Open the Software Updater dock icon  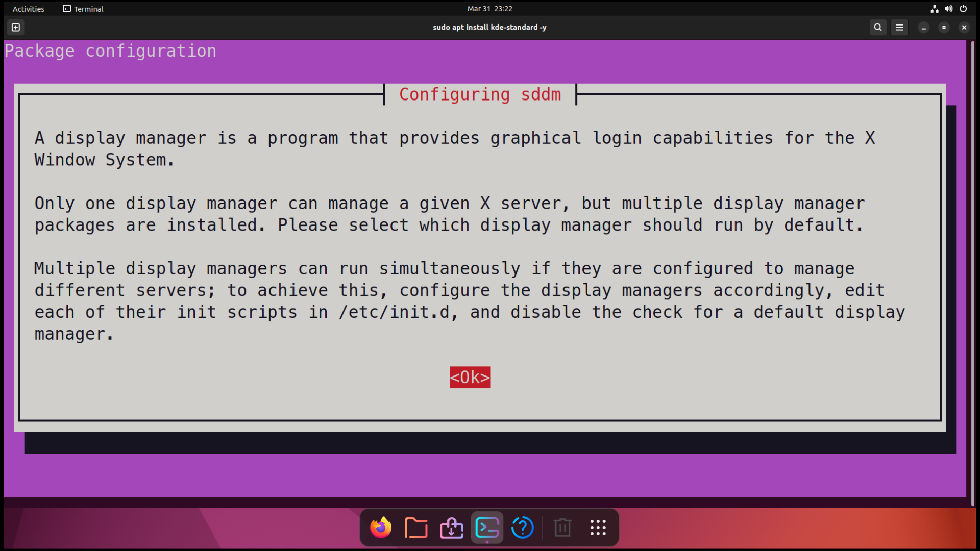(452, 528)
